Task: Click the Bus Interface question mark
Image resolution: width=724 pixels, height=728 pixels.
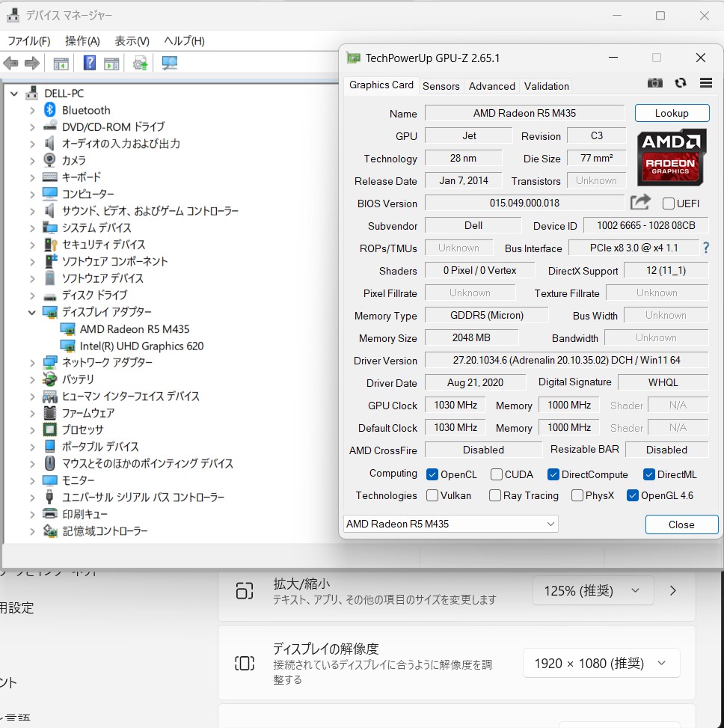Action: 706,248
